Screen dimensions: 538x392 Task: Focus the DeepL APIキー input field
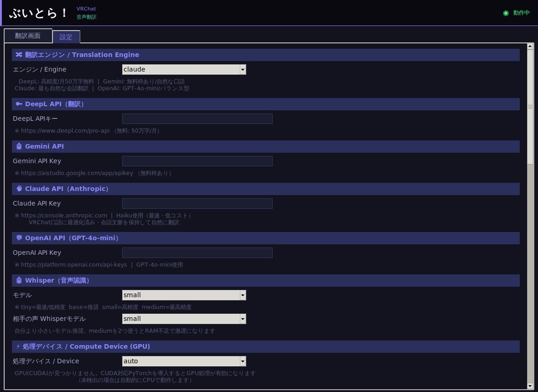[x=198, y=119]
